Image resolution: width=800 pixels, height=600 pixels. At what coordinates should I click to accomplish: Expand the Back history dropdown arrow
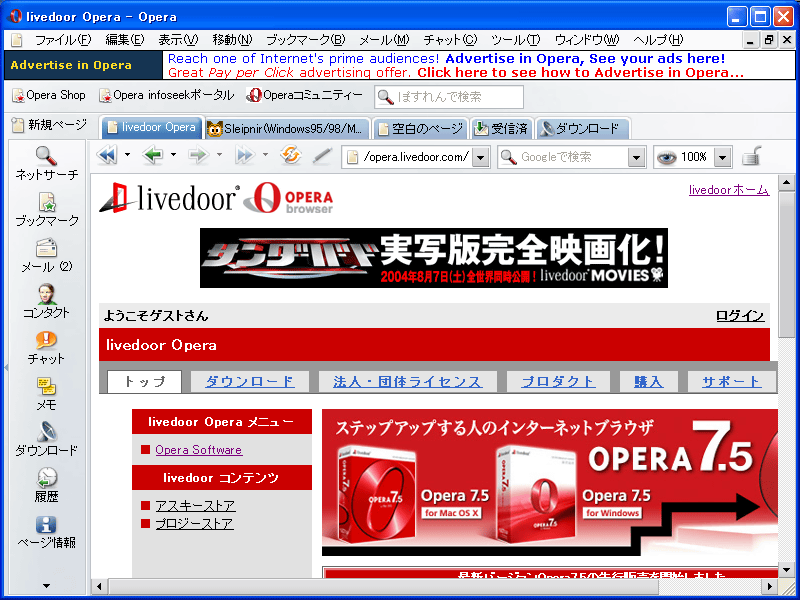click(x=173, y=155)
